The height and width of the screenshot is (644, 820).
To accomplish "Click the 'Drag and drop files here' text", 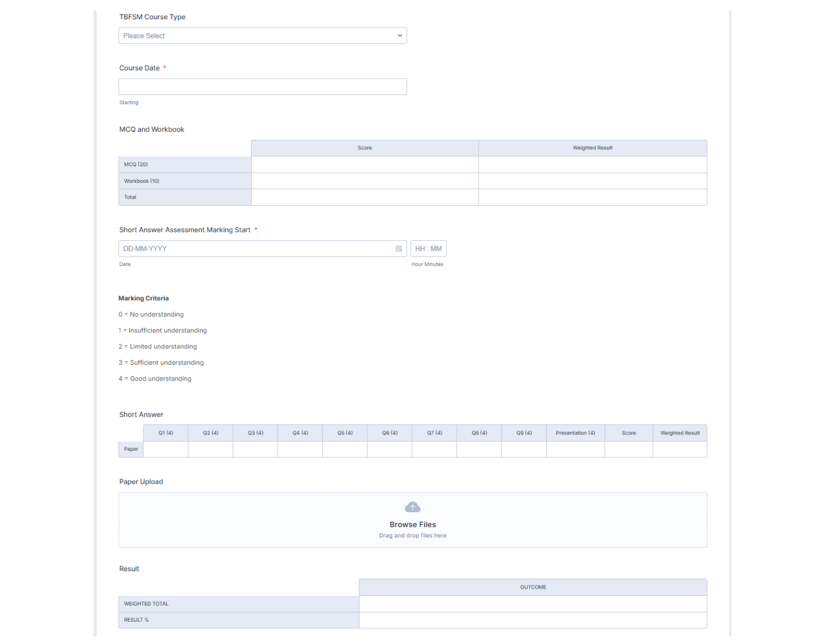I will (413, 536).
